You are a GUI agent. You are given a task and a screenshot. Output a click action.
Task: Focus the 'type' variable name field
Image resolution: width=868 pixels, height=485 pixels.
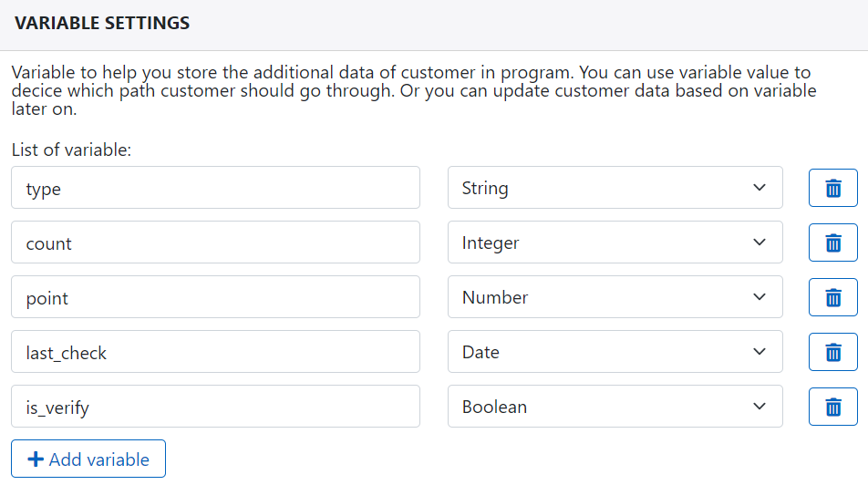(x=215, y=188)
